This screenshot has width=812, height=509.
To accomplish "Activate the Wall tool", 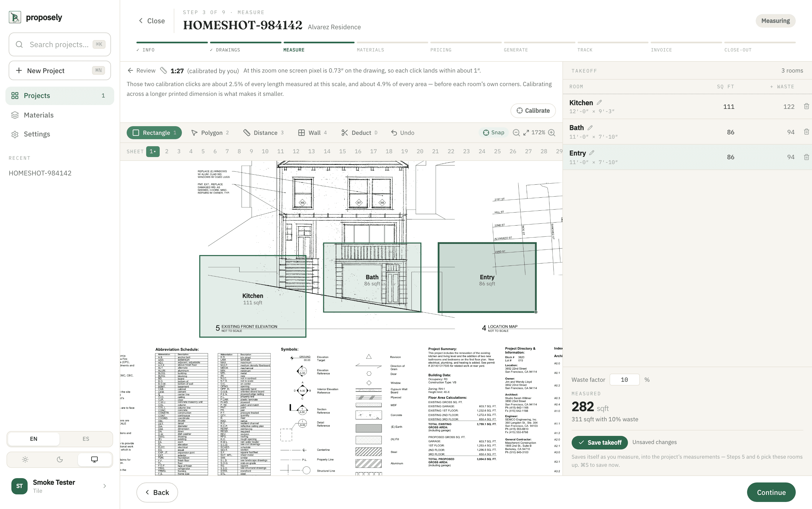I will pyautogui.click(x=312, y=133).
